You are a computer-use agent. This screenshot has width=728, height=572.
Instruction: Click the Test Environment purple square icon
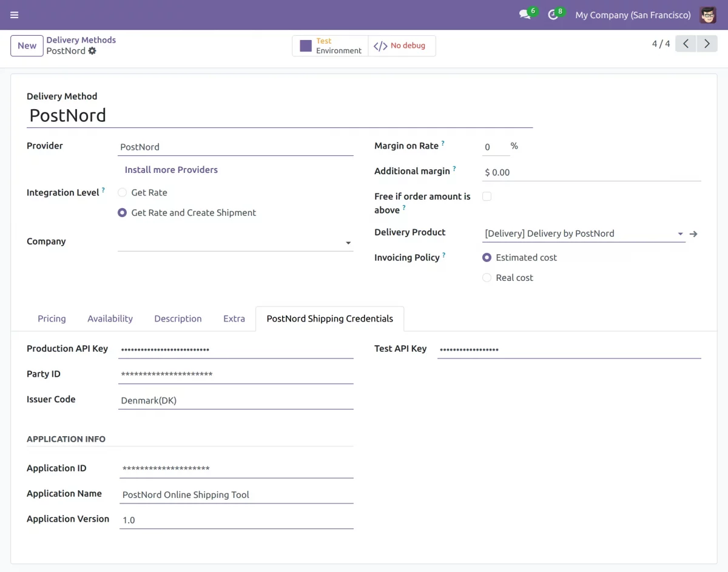306,45
